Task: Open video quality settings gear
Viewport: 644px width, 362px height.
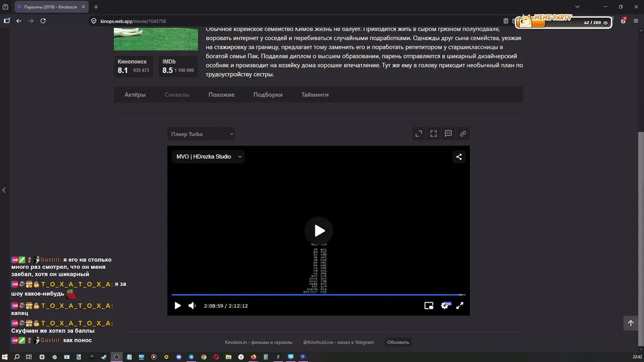Action: point(445,306)
